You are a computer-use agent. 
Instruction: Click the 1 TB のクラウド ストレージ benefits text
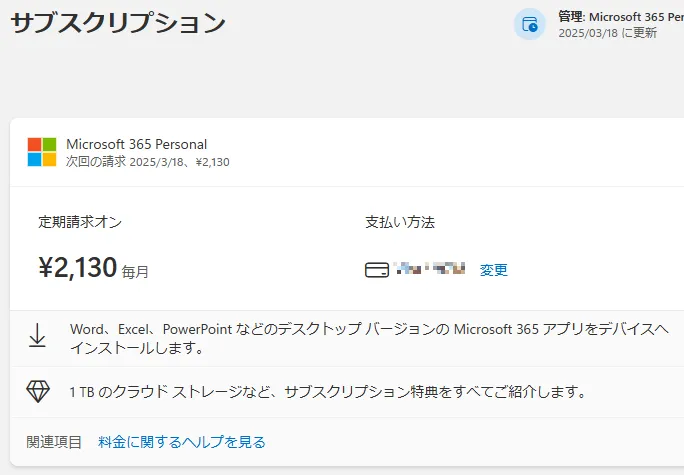[328, 392]
